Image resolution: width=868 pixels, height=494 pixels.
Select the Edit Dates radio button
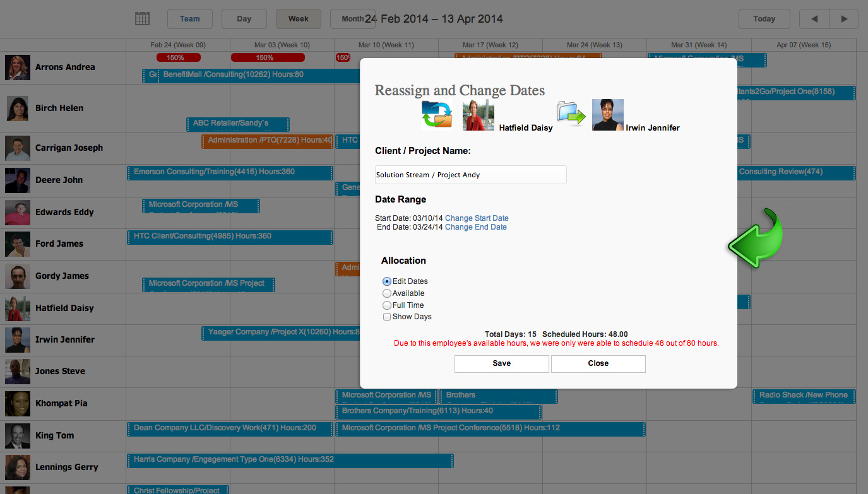tap(387, 281)
